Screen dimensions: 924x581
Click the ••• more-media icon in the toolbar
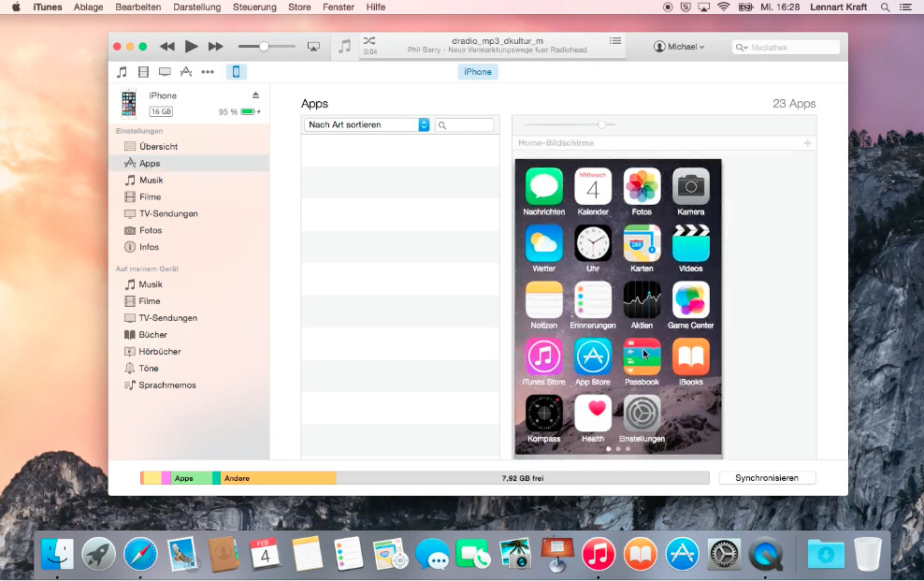pyautogui.click(x=209, y=72)
